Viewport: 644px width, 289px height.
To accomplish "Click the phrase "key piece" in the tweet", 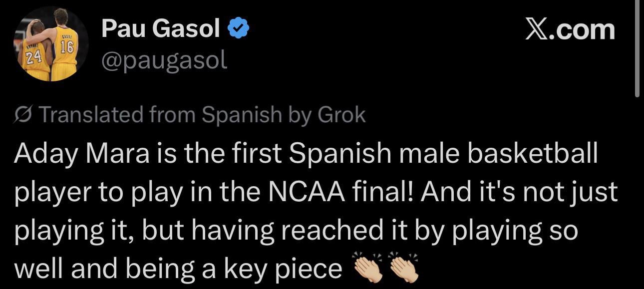I will [x=280, y=270].
